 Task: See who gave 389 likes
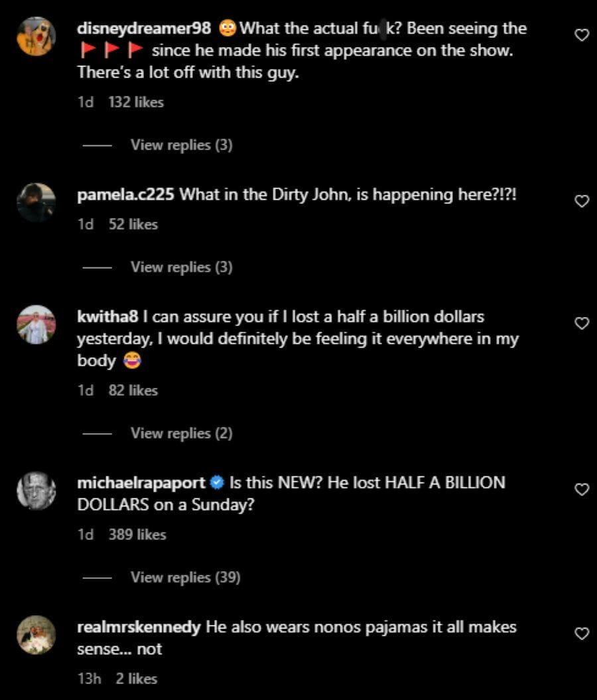(x=137, y=534)
